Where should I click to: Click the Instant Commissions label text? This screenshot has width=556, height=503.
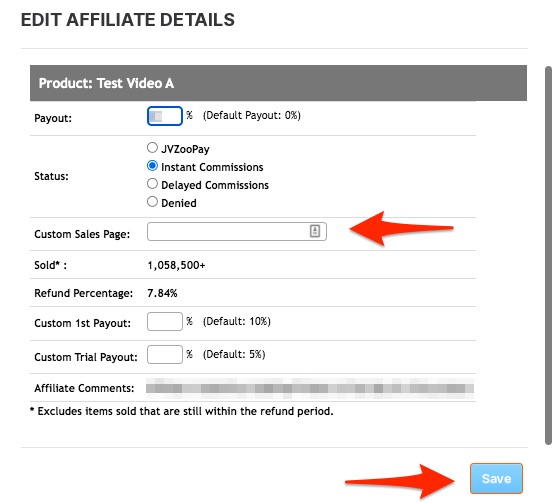tap(212, 167)
